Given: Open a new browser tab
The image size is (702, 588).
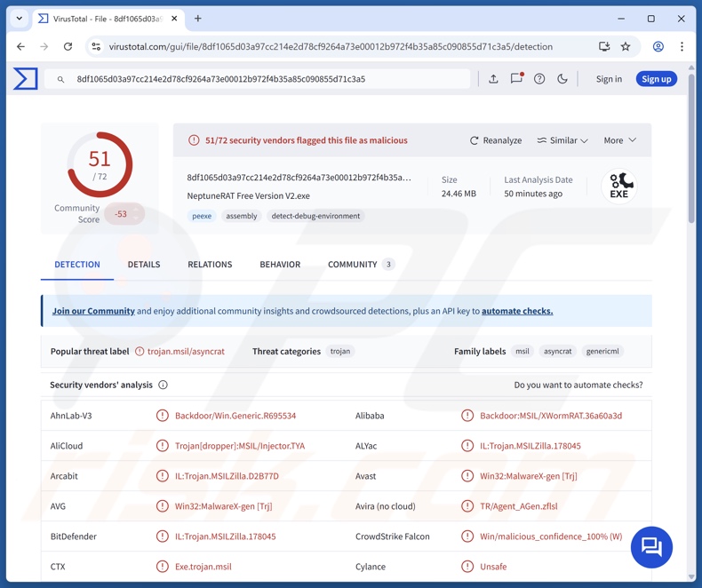Looking at the screenshot, I should [x=198, y=19].
